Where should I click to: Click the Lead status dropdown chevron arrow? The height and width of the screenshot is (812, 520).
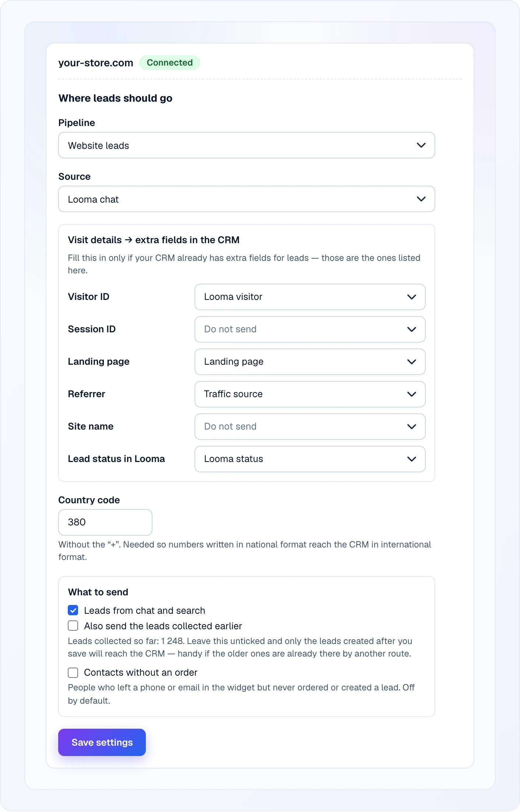[411, 459]
